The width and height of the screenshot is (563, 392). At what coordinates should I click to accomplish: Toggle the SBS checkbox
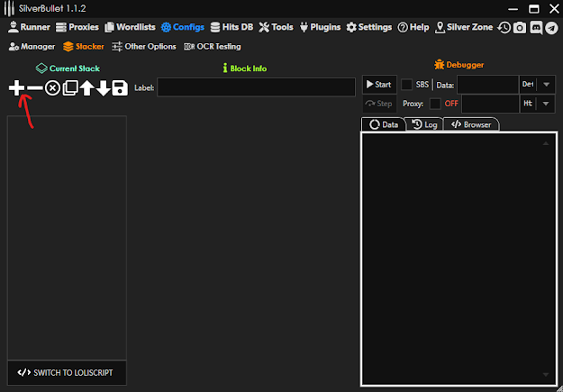[406, 85]
